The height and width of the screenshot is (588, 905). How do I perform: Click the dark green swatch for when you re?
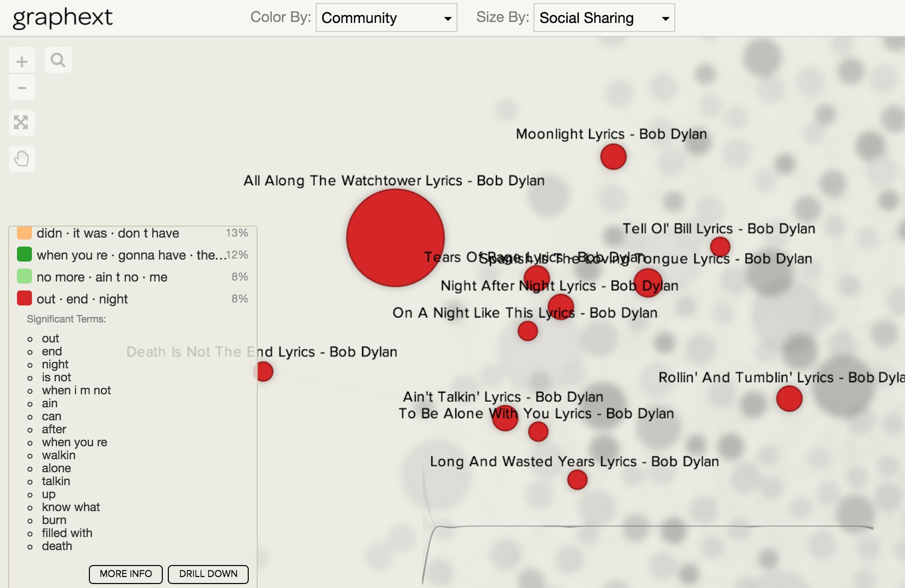coord(24,255)
